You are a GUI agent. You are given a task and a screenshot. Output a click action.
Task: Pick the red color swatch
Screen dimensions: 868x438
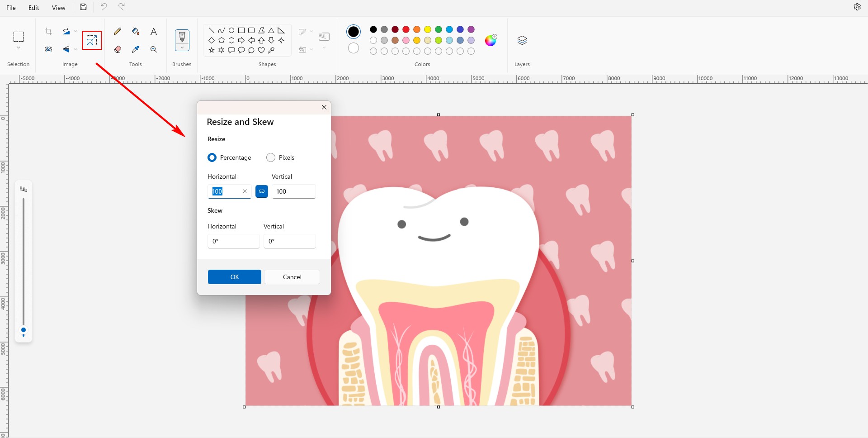[x=406, y=29]
